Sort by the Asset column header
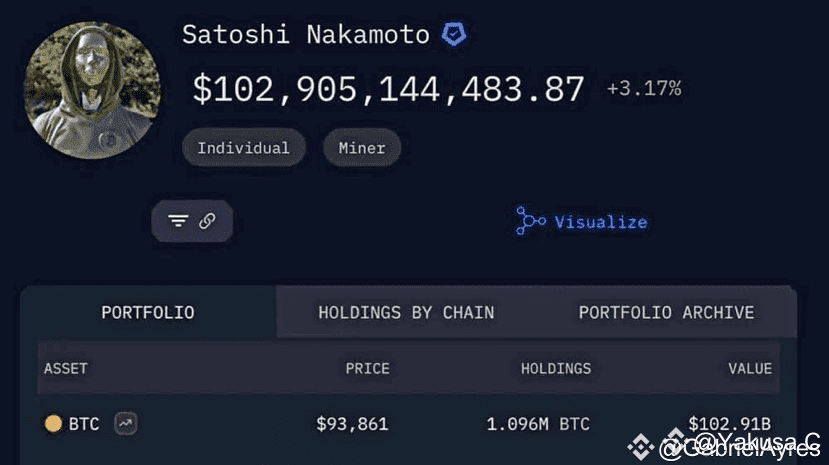 tap(66, 368)
